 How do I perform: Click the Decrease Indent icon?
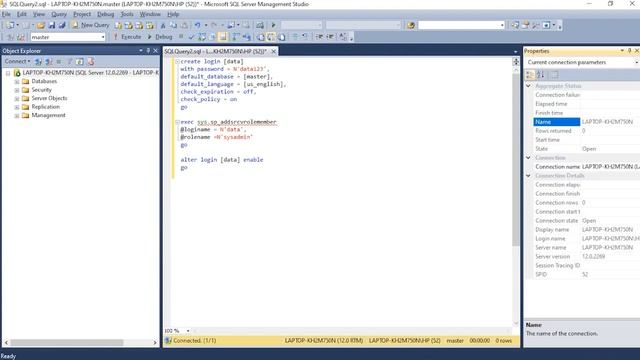(x=320, y=37)
